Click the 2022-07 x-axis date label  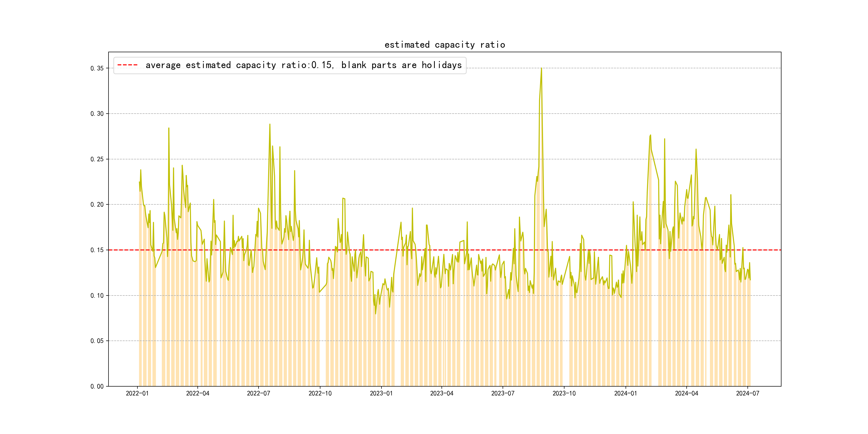259,394
